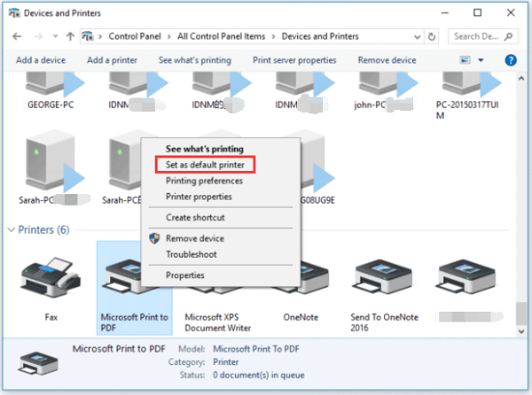Click the Control Panel breadcrumb
Image resolution: width=532 pixels, height=395 pixels.
(x=135, y=36)
